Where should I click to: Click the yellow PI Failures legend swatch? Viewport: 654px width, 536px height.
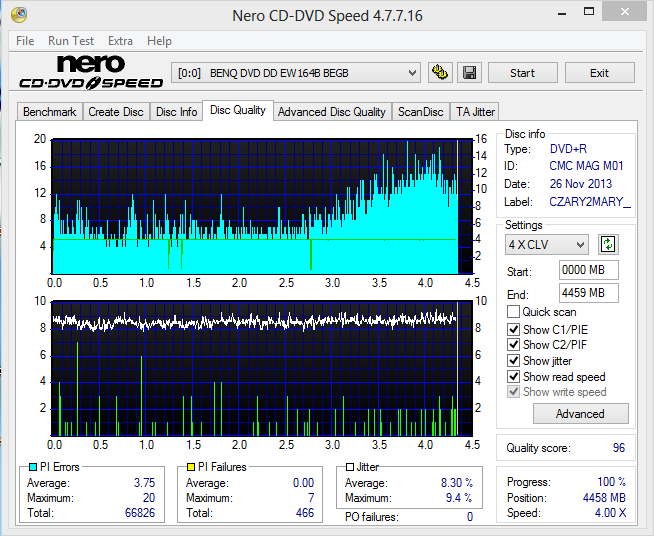click(191, 467)
